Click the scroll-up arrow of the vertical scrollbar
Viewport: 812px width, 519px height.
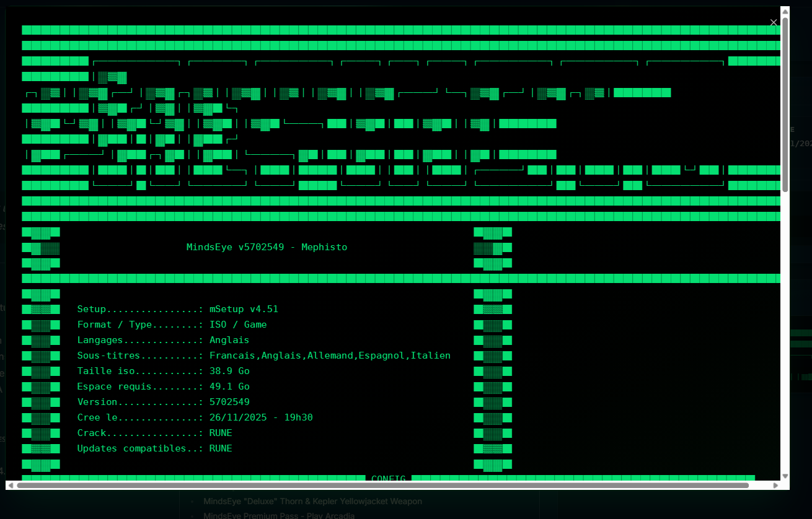pyautogui.click(x=785, y=12)
